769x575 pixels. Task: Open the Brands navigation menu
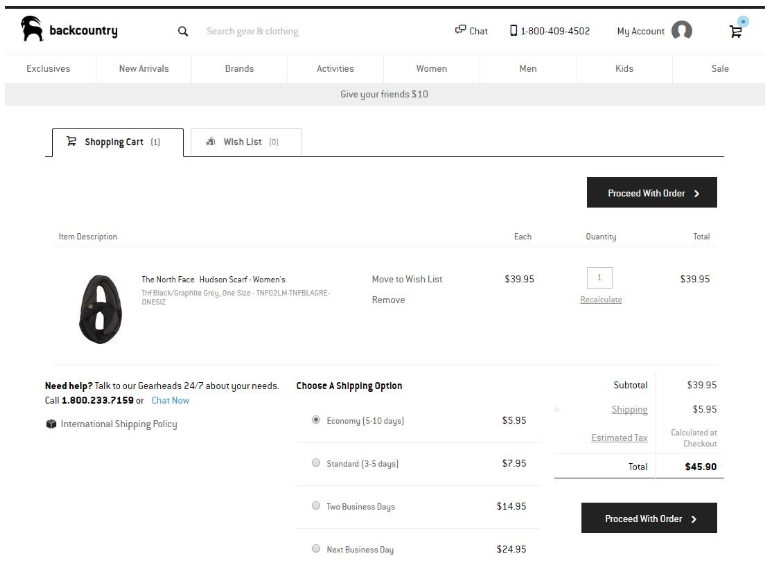point(239,69)
